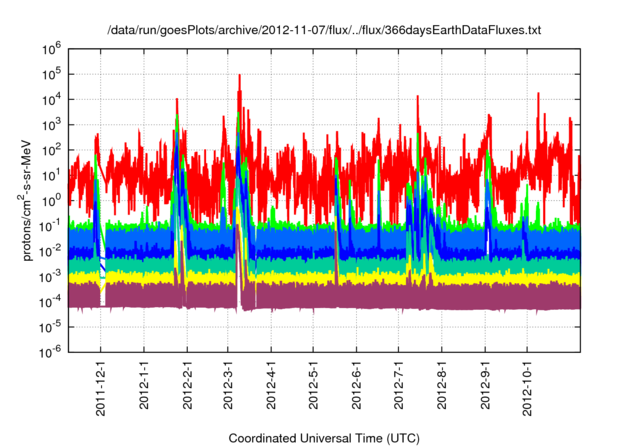Click the Coordinated Universal Time (UTC) axis label
Viewport: 640px width, 448px height.
pos(324,438)
